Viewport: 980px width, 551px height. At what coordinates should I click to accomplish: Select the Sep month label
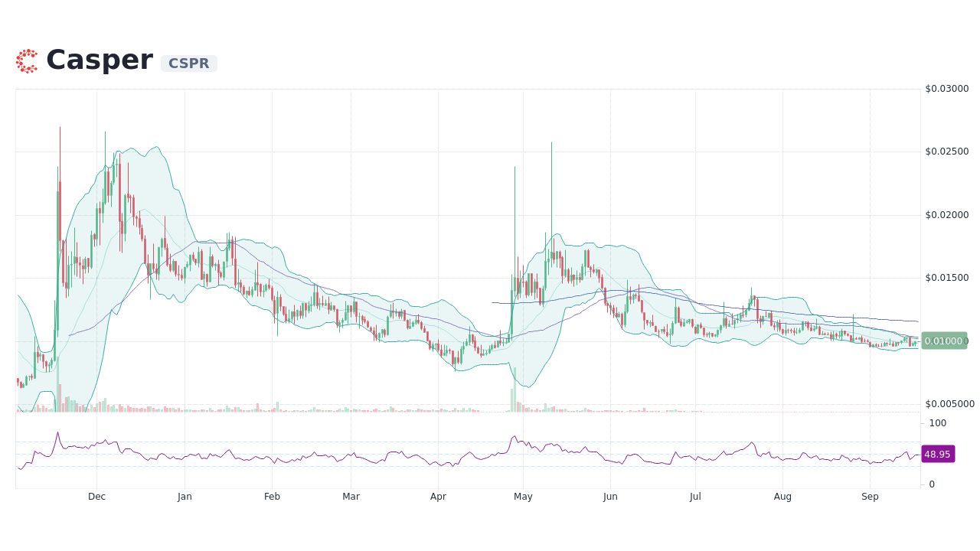pyautogui.click(x=870, y=496)
